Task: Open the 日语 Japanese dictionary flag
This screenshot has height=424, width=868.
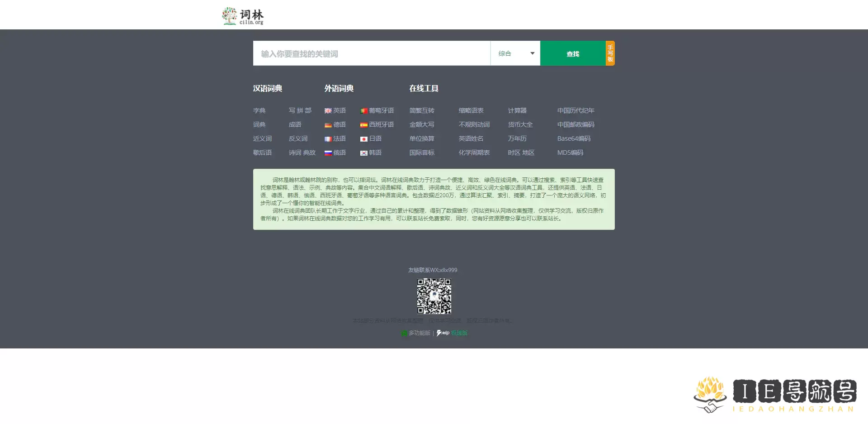Action: 364,139
